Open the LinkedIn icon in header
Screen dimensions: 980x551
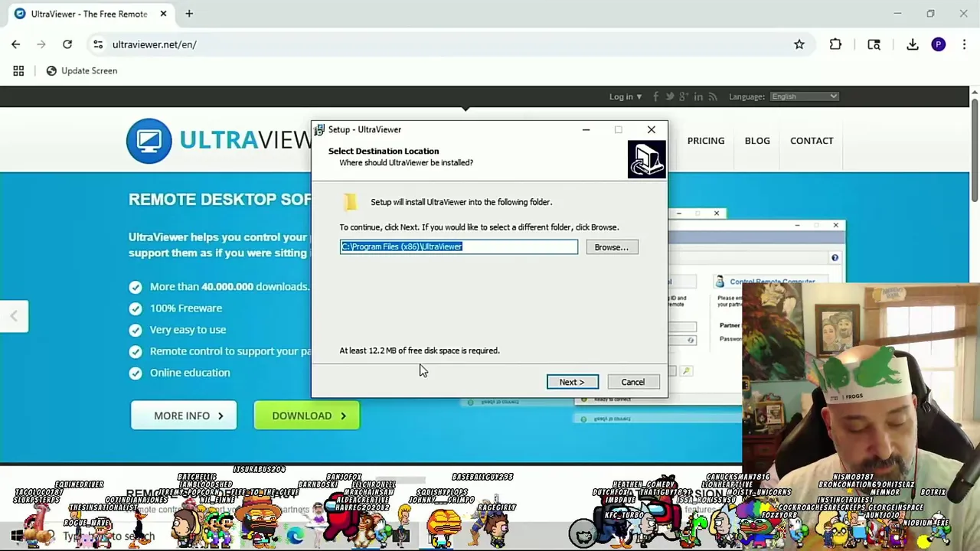coord(698,96)
